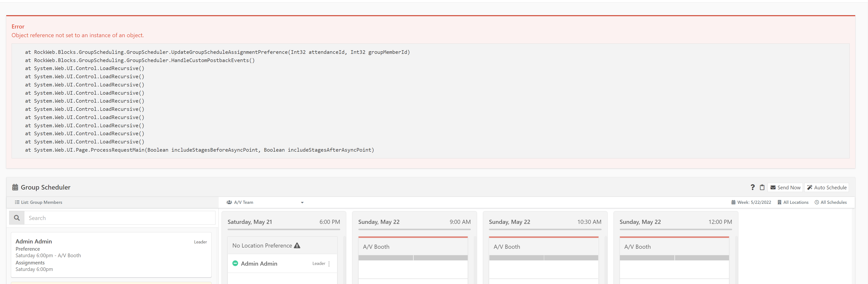Toggle the All Locations filter
This screenshot has height=284, width=868.
(793, 202)
